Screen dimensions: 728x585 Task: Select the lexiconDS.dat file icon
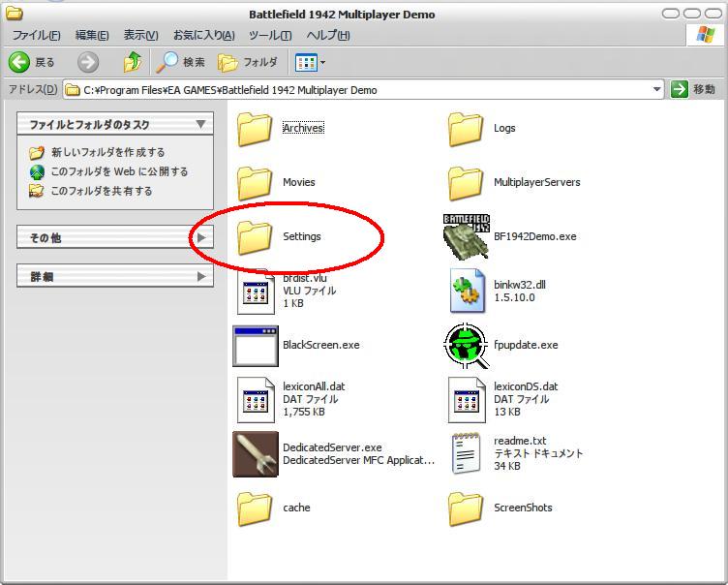(467, 400)
